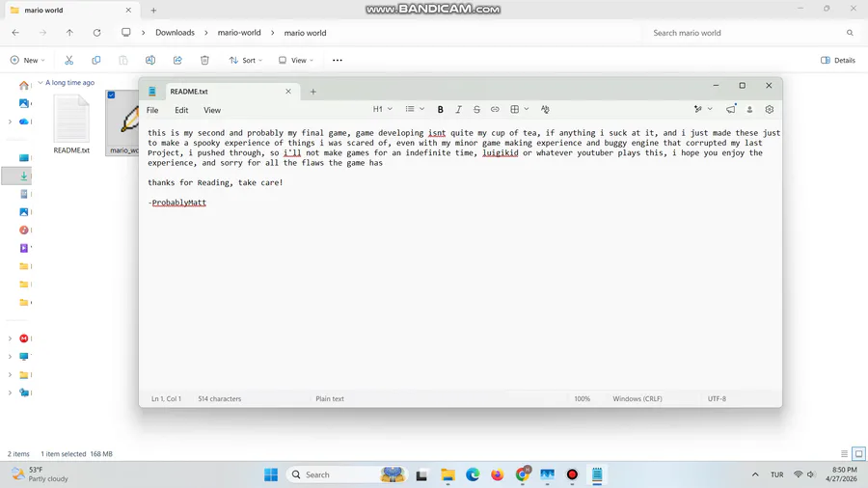Open the Bandicam recorder taskbar icon
The image size is (868, 488).
[572, 474]
